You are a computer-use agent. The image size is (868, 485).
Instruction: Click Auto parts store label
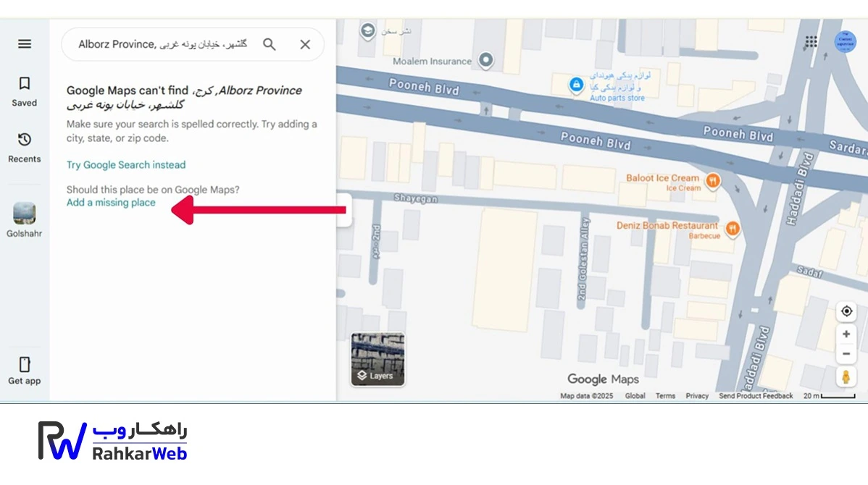[617, 98]
